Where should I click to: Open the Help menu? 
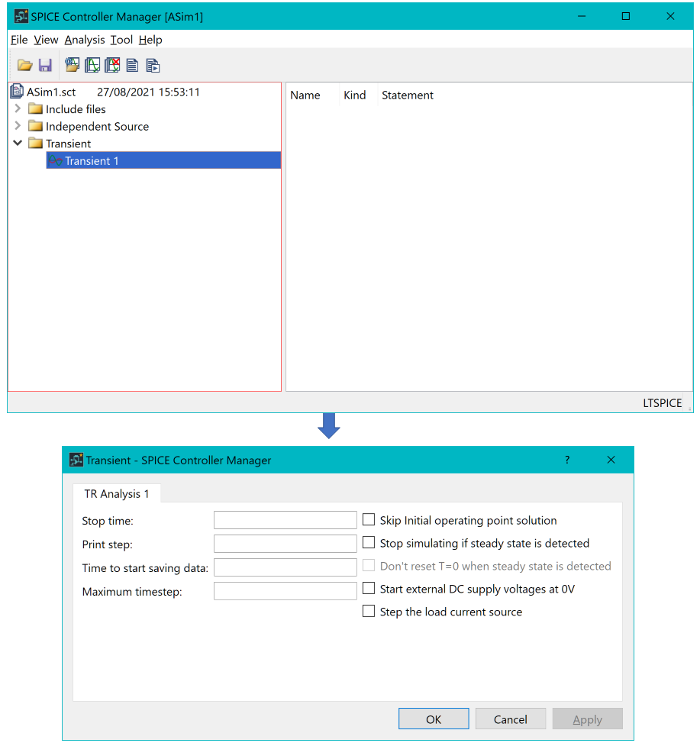click(x=150, y=40)
